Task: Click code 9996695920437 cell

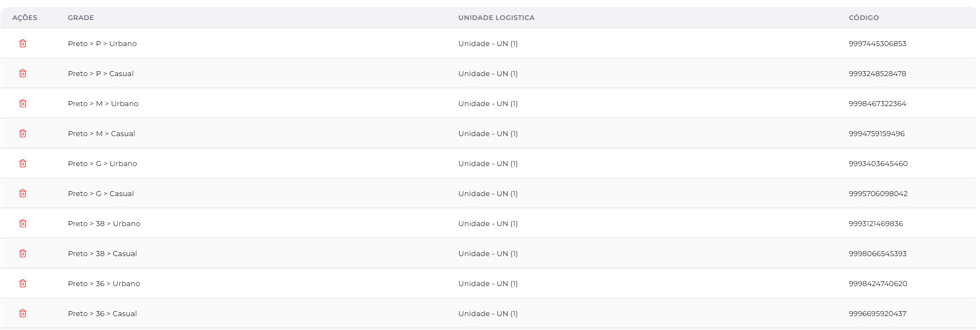Action: [x=877, y=313]
